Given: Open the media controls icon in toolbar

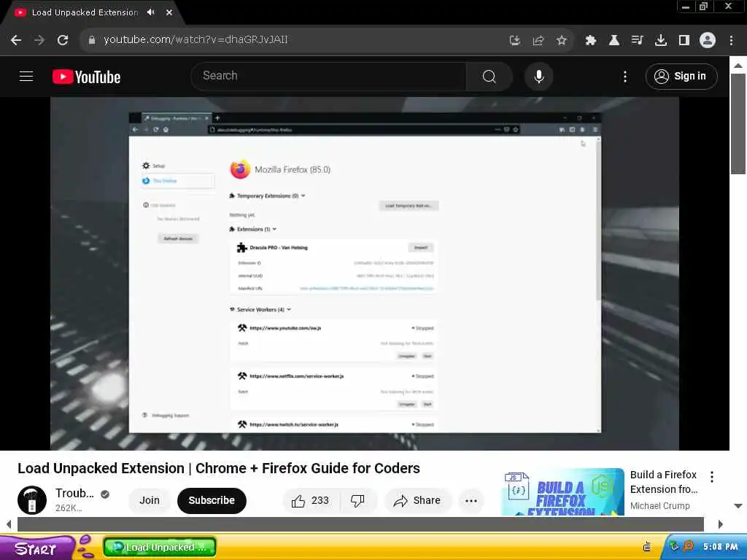Looking at the screenshot, I should [x=638, y=41].
